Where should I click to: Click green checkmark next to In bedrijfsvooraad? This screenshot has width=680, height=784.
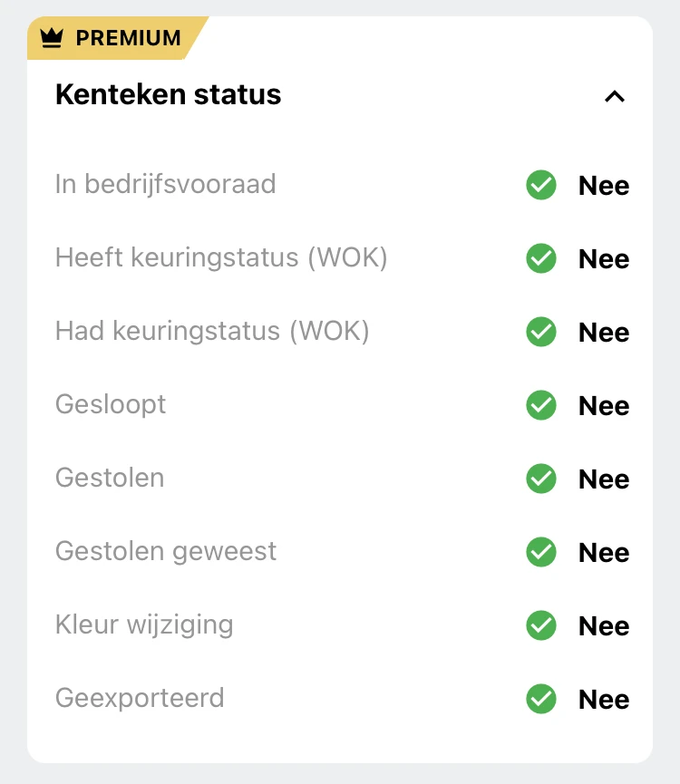click(541, 186)
